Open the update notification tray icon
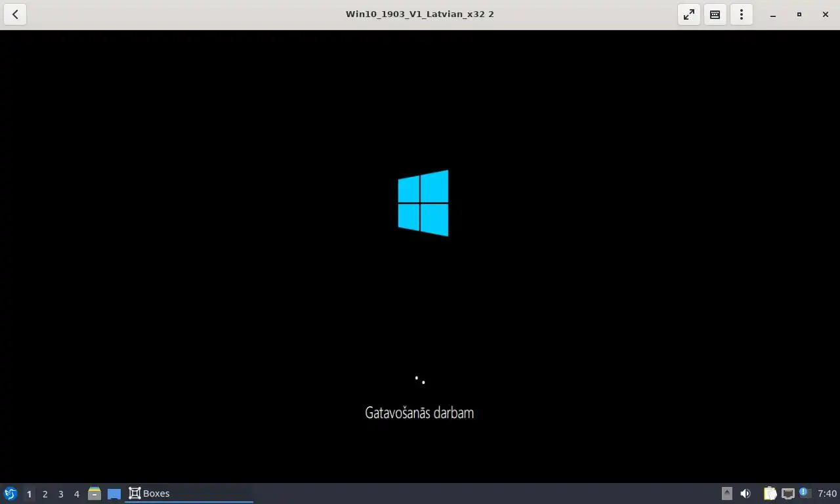The height and width of the screenshot is (504, 840). point(805,493)
